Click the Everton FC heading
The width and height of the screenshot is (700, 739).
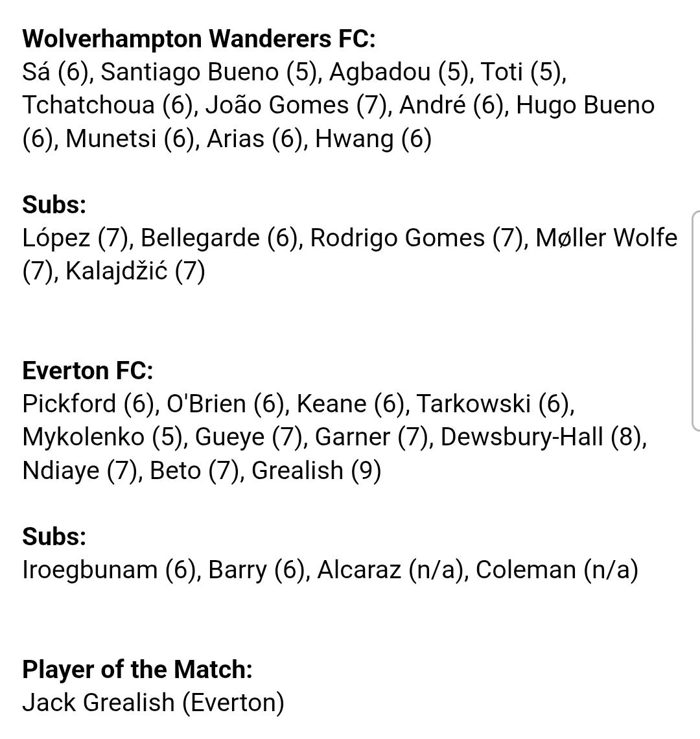tap(87, 370)
